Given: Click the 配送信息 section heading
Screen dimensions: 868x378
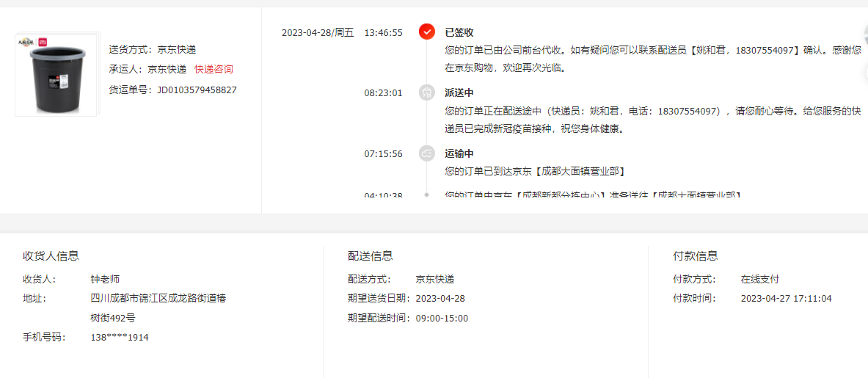Looking at the screenshot, I should pyautogui.click(x=371, y=255).
